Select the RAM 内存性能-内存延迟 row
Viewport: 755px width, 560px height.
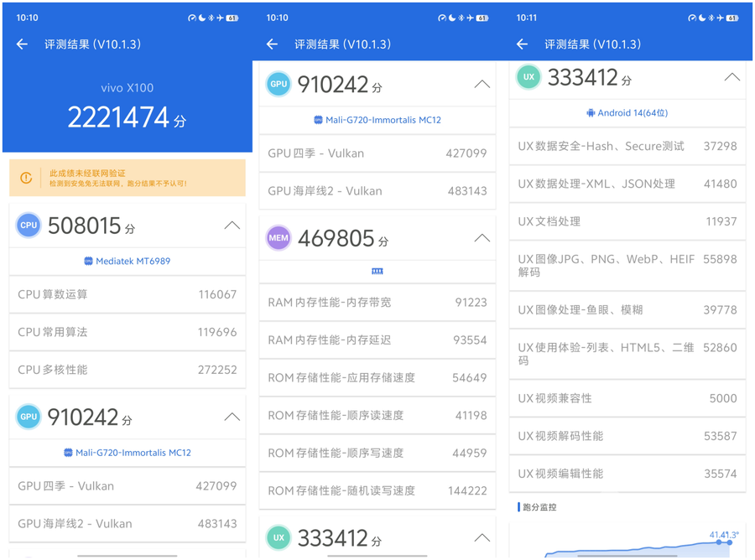click(377, 340)
